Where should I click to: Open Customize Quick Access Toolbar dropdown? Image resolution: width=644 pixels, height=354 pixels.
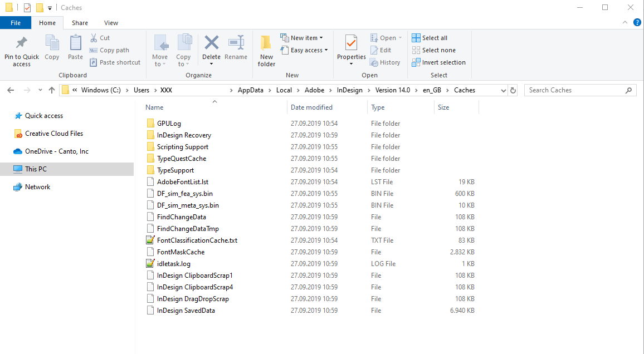coord(50,8)
